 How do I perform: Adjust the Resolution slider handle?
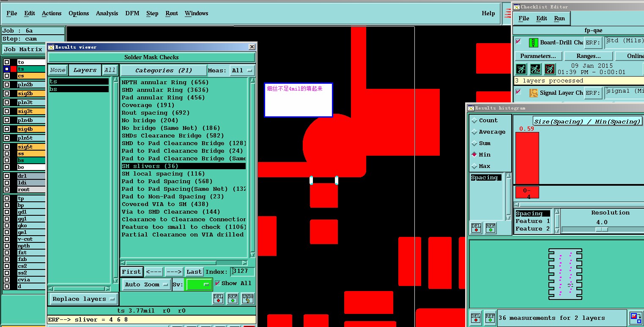602,229
